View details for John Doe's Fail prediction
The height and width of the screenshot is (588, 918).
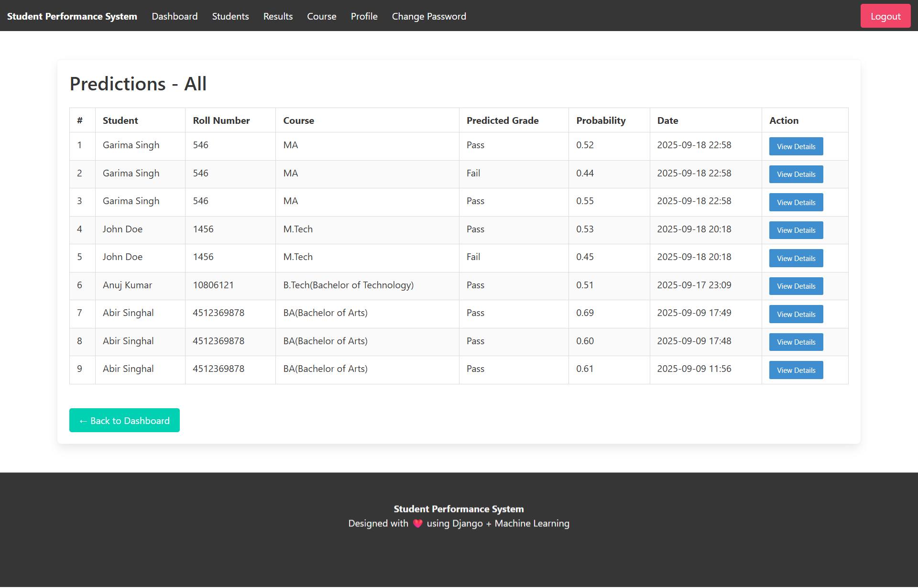click(796, 258)
